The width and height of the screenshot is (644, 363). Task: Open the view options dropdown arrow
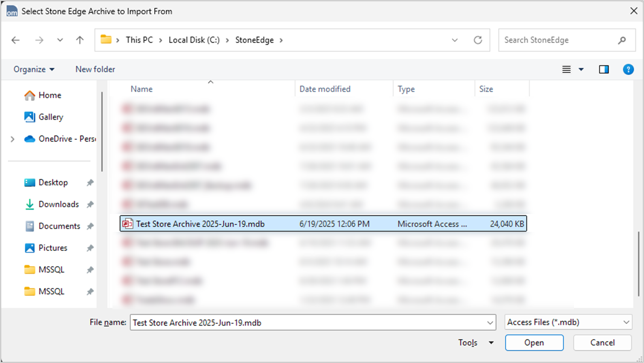pyautogui.click(x=581, y=70)
